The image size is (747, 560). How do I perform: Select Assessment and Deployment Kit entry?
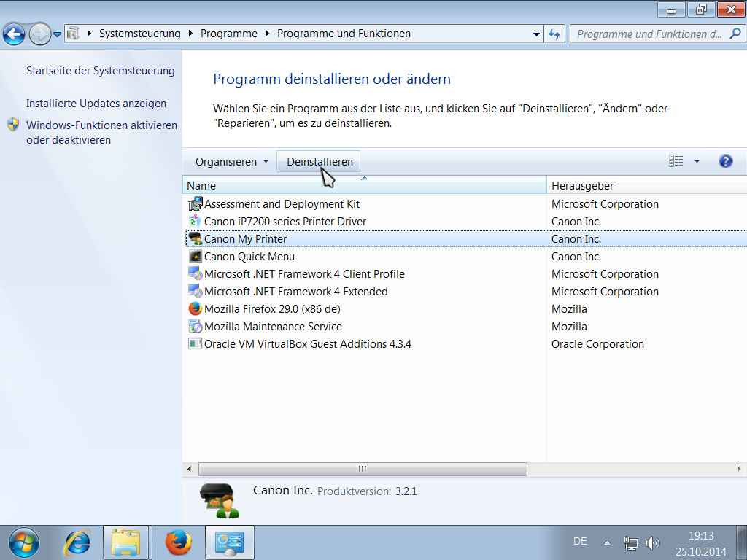coord(282,204)
